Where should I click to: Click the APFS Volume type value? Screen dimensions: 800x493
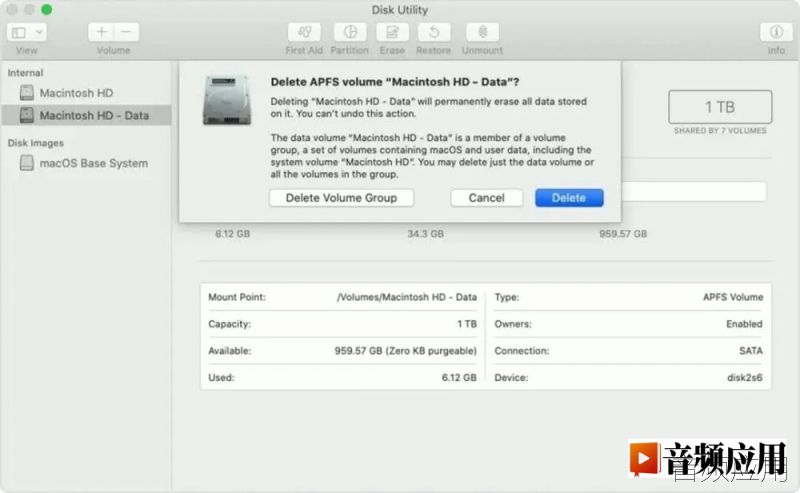733,297
